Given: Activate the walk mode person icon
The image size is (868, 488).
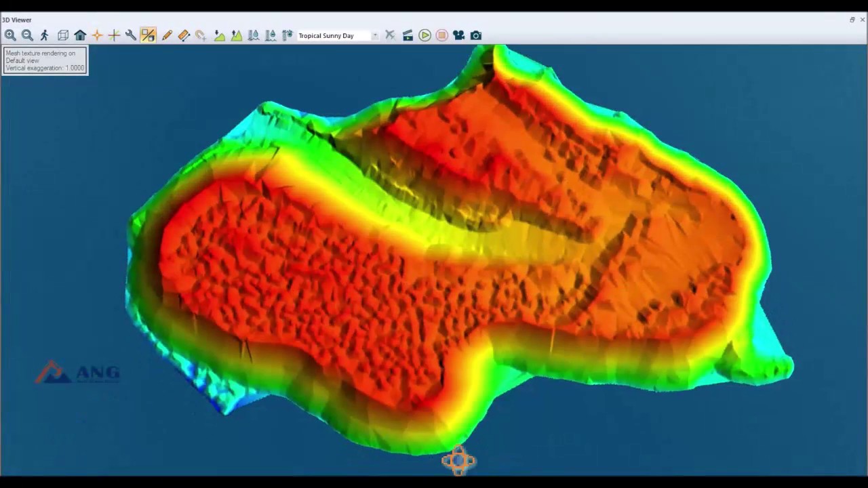Looking at the screenshot, I should coord(45,35).
